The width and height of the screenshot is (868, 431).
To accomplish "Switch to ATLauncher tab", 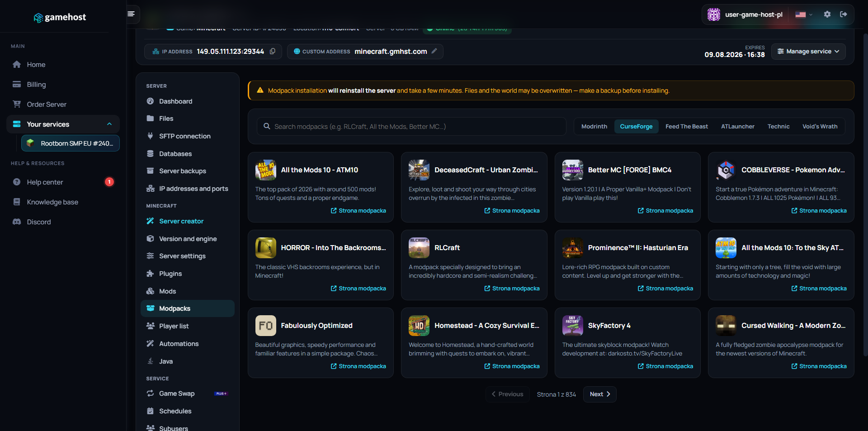I will point(737,127).
